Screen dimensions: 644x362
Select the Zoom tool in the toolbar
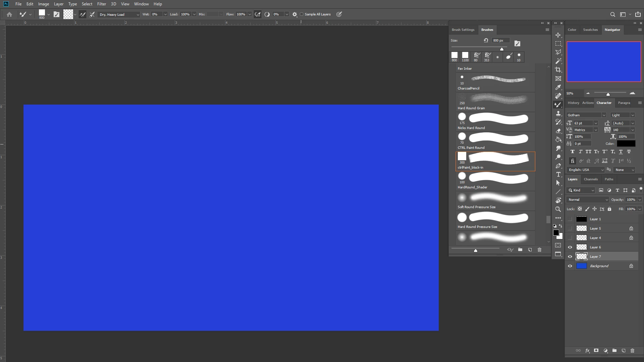click(558, 209)
